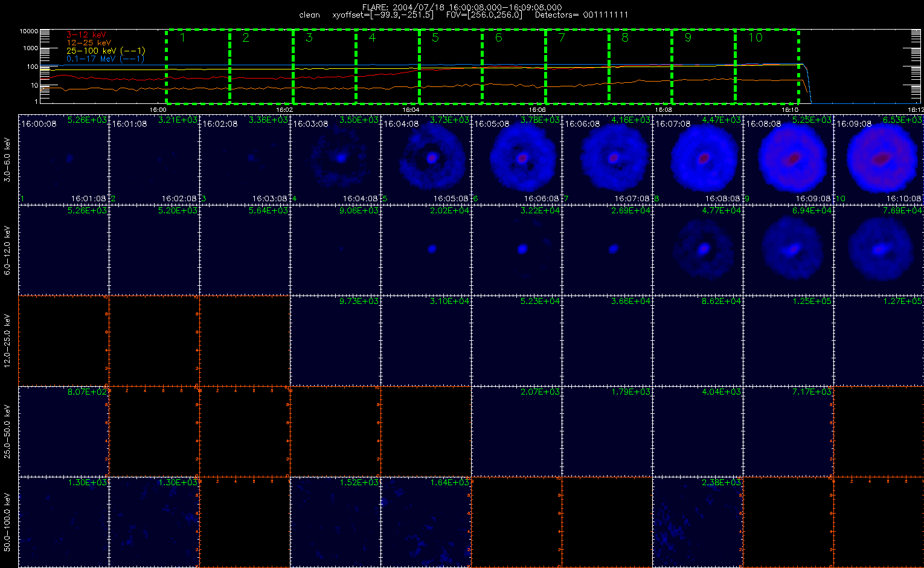Screen dimensions: 924x568
Task: Open the 3.0-6.0 keV image with flux 4.16E+03
Action: click(x=607, y=159)
